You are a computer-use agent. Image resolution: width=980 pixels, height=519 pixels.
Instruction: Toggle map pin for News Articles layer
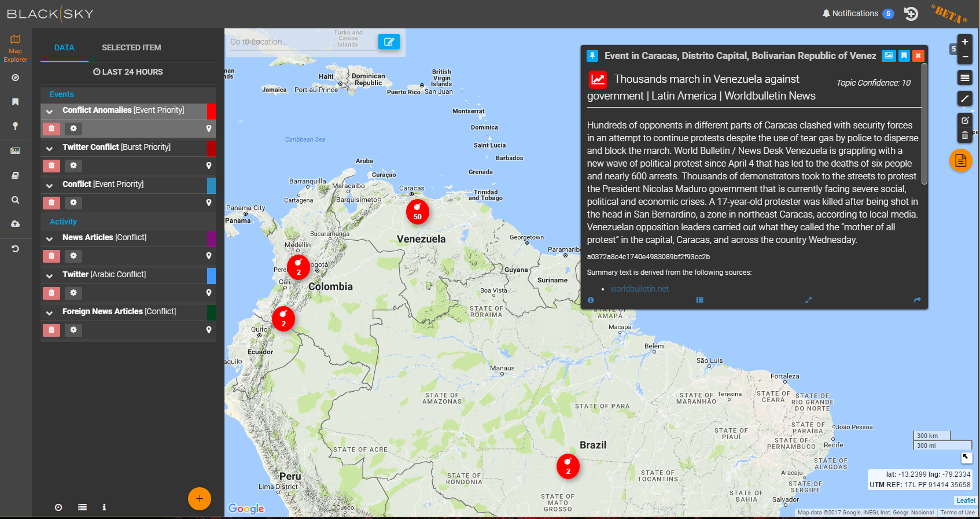(209, 256)
